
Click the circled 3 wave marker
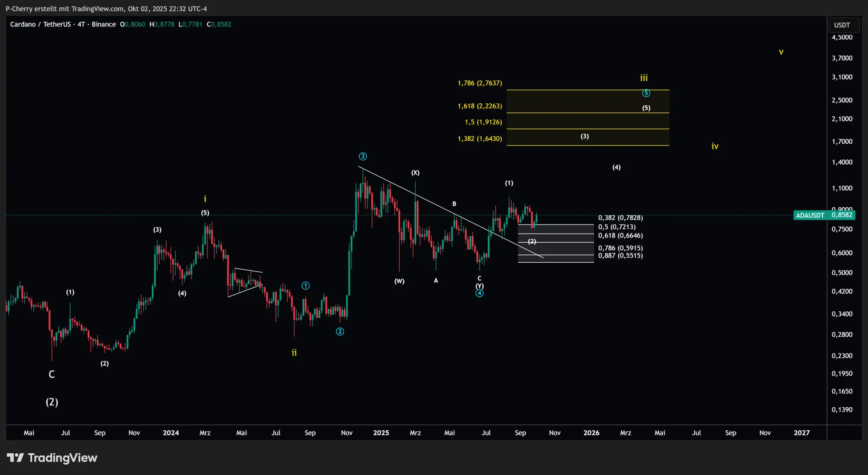click(x=363, y=156)
